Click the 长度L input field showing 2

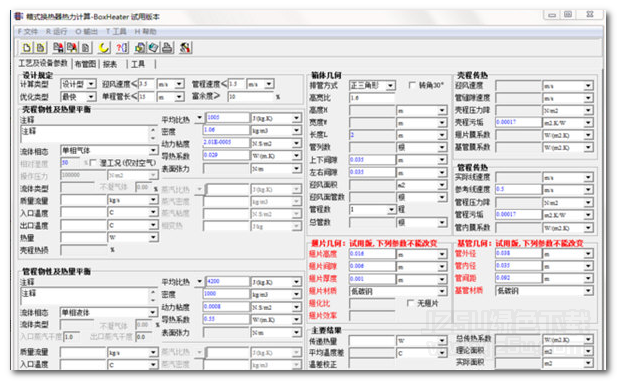372,135
